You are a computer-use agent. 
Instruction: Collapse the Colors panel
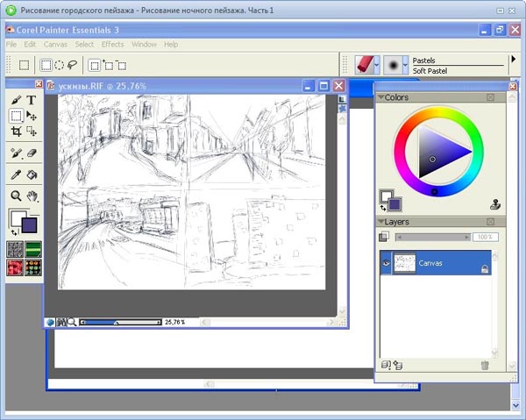(380, 97)
